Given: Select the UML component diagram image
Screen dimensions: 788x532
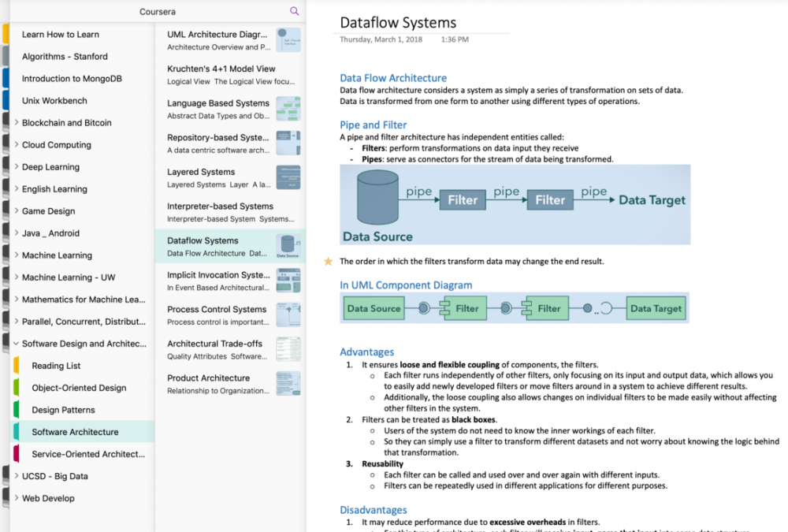Looking at the screenshot, I should [514, 307].
